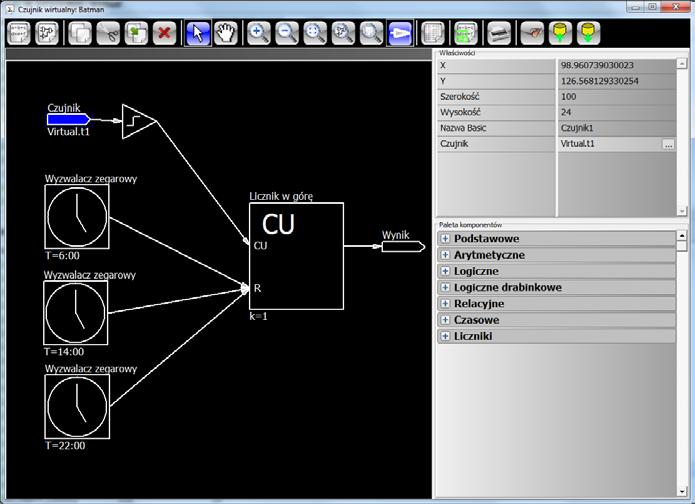Click the k=1 label under counter
695x504 pixels.
click(x=258, y=316)
